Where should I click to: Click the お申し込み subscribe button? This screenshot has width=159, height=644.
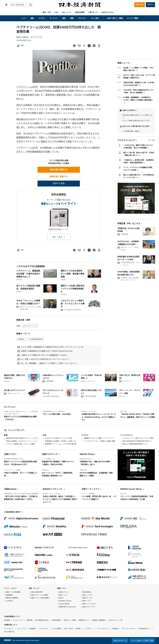(139, 4)
